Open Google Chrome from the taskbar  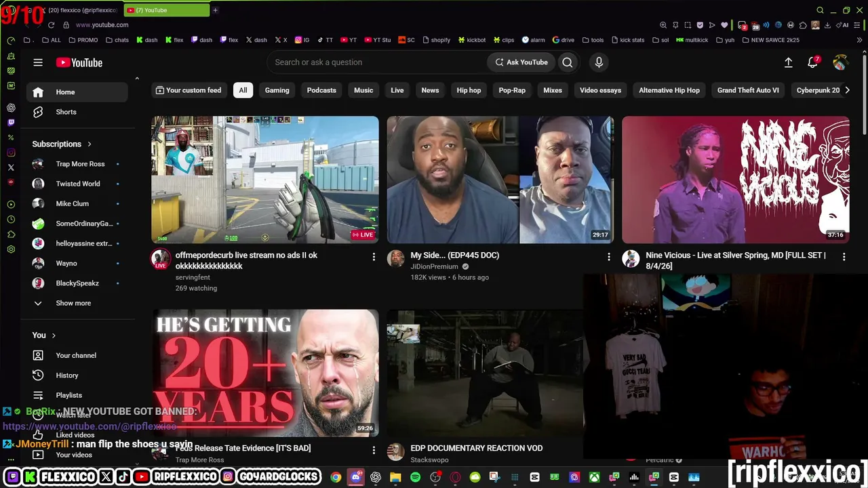pos(336,477)
